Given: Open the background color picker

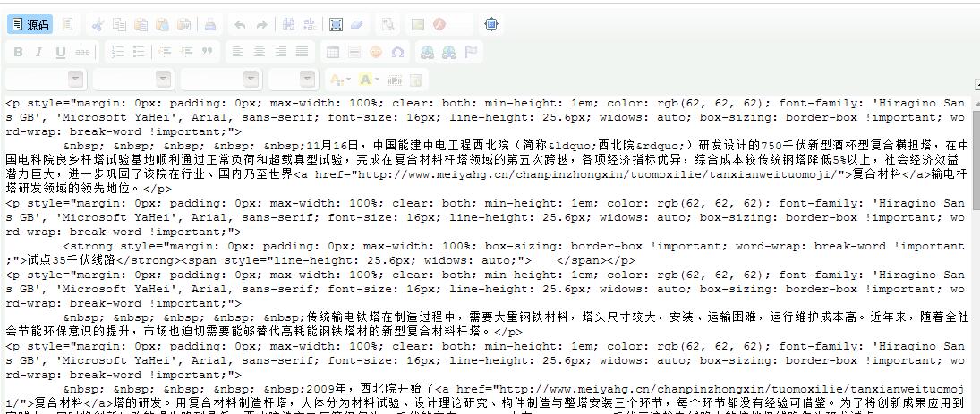Looking at the screenshot, I should click(368, 79).
